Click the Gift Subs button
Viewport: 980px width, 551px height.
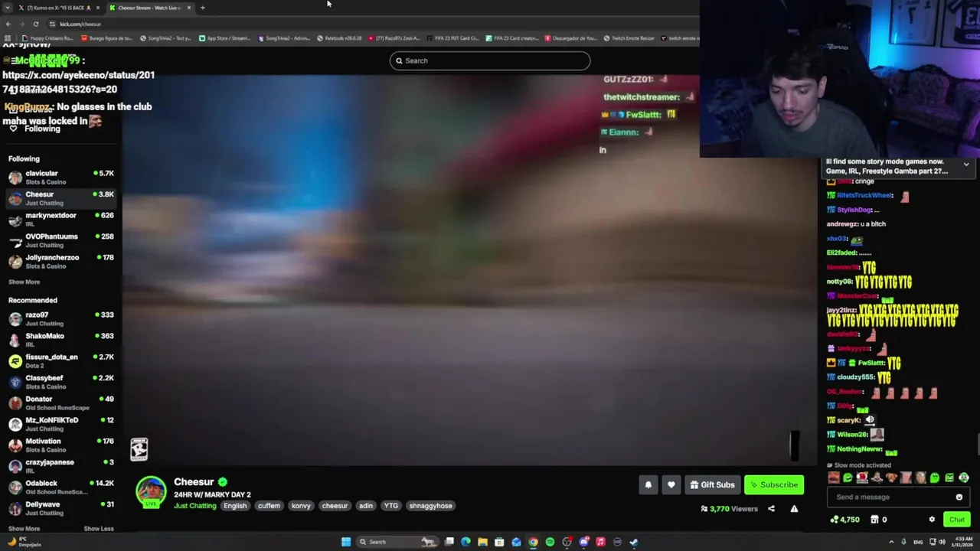[712, 484]
